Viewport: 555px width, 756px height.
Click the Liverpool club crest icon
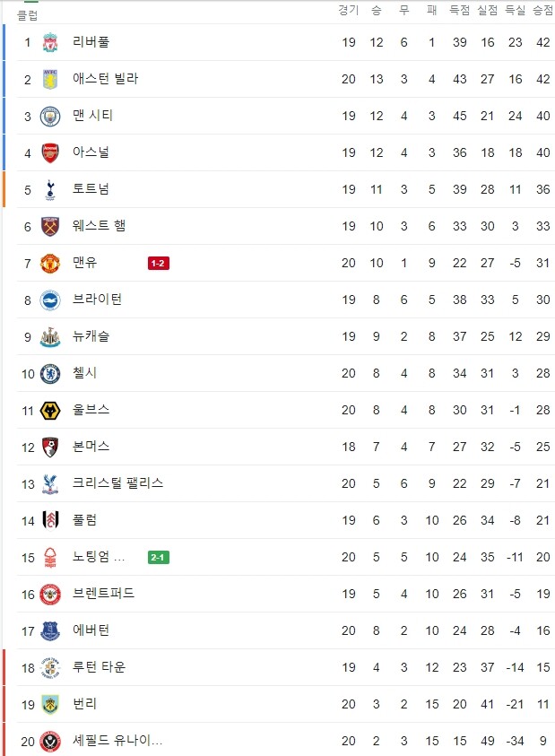(x=50, y=42)
